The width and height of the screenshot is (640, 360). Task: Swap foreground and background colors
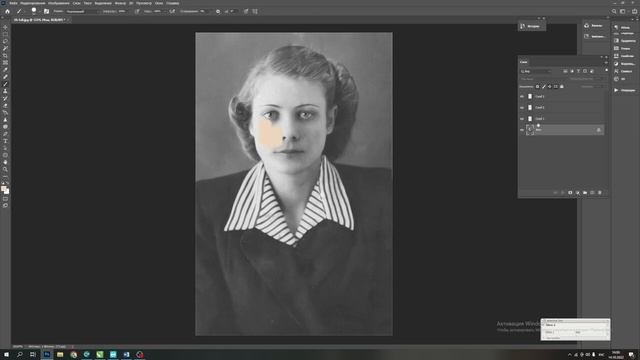point(7,184)
